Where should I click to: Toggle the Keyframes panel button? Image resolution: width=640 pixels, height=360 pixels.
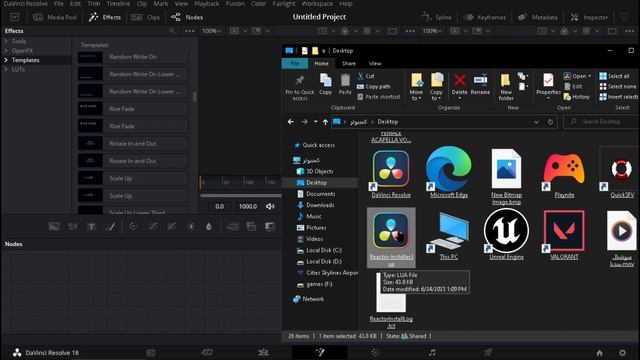click(x=485, y=17)
